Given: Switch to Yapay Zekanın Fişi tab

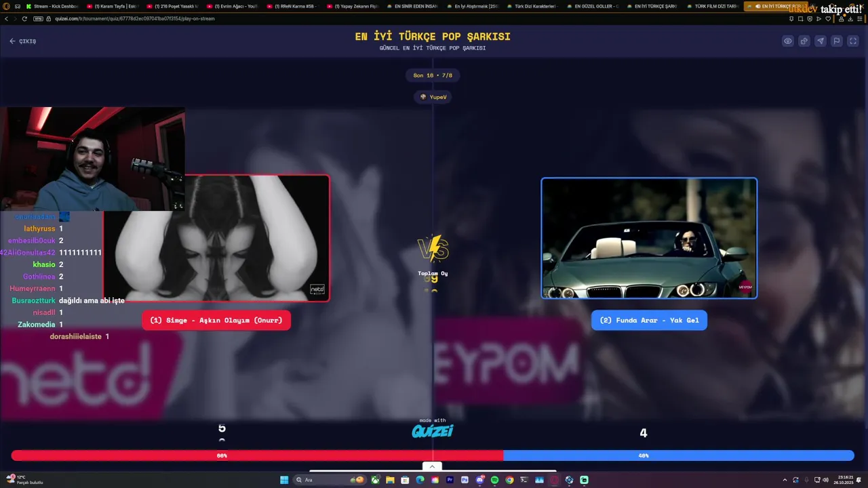Looking at the screenshot, I should pyautogui.click(x=352, y=6).
